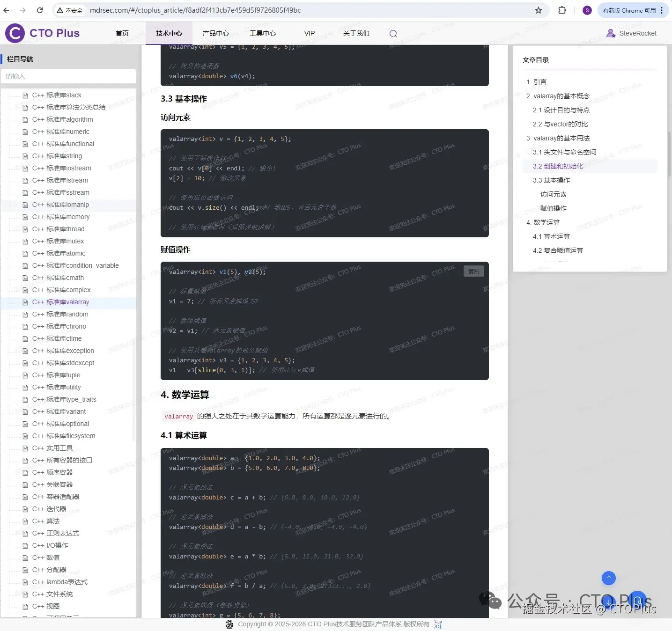Select the VIP navigation tab
The height and width of the screenshot is (631, 672).
[x=309, y=33]
